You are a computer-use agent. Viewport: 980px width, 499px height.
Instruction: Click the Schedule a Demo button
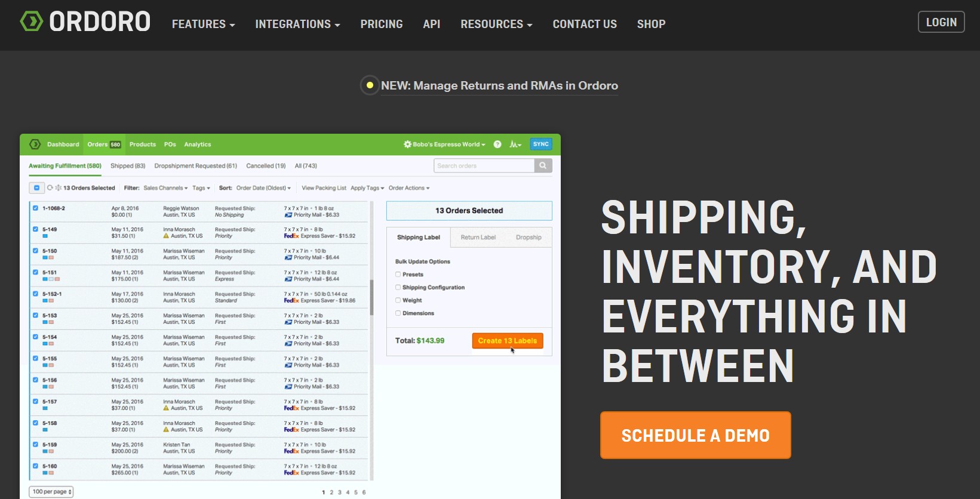696,435
